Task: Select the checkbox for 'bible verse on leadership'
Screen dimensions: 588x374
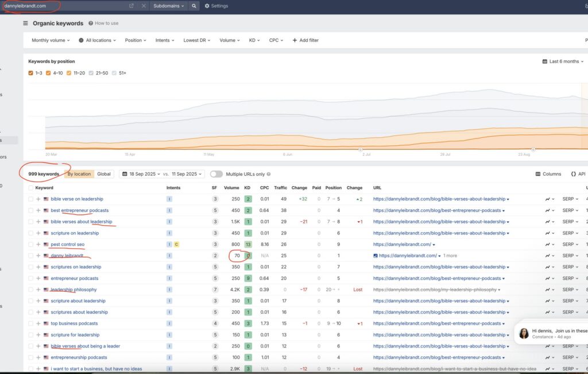Action: pyautogui.click(x=31, y=199)
